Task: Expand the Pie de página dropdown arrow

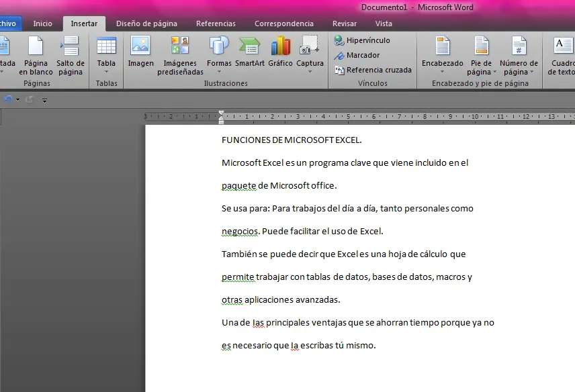Action: [494, 72]
